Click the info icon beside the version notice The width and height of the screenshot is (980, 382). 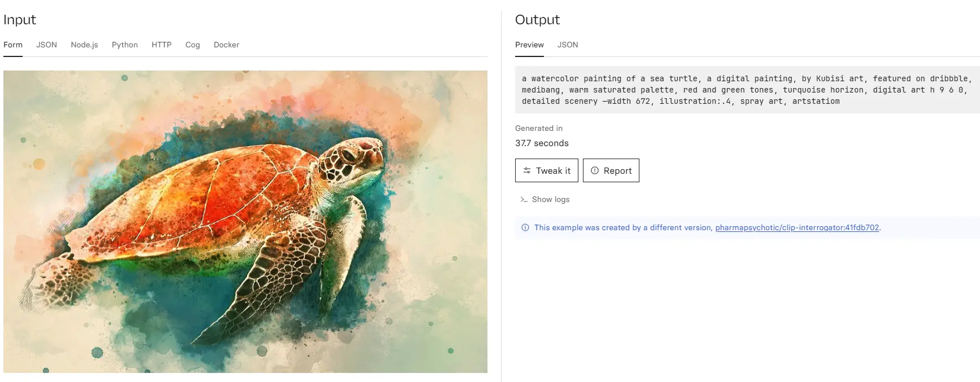[x=525, y=227]
